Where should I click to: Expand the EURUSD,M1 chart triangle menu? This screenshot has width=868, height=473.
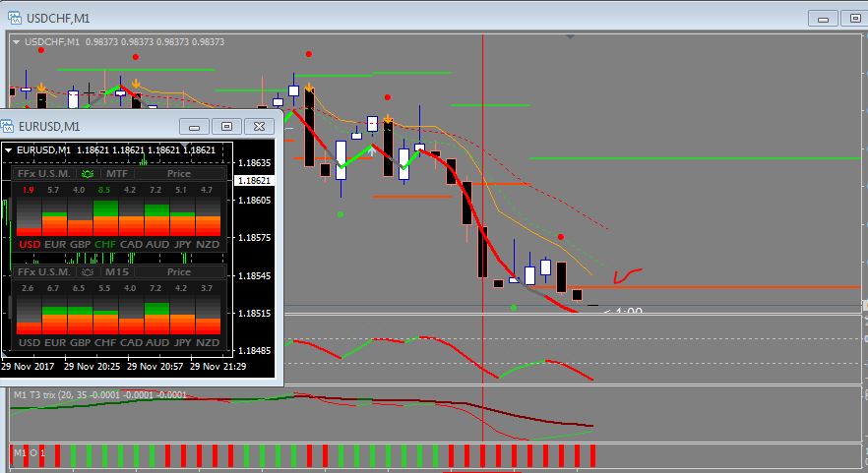click(8, 149)
